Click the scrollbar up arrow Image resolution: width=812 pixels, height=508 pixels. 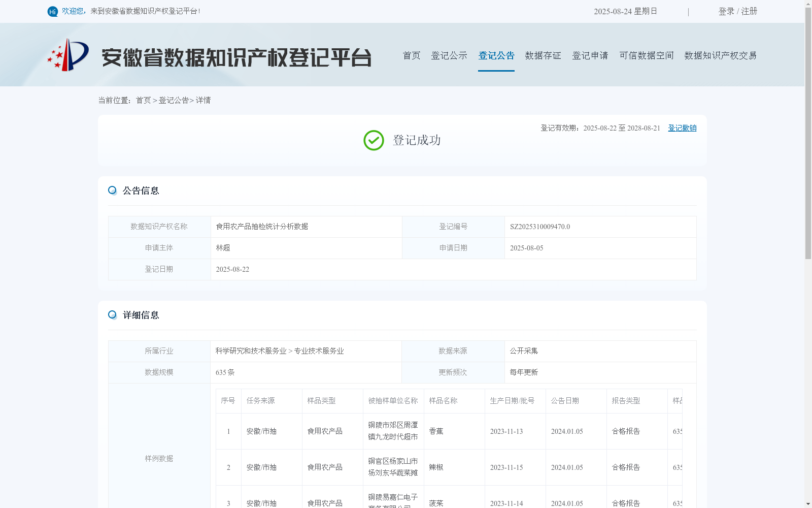(808, 4)
